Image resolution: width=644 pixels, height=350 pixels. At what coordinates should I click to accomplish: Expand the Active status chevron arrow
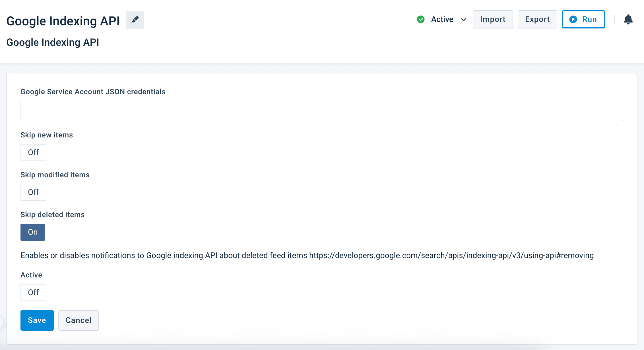pyautogui.click(x=463, y=20)
